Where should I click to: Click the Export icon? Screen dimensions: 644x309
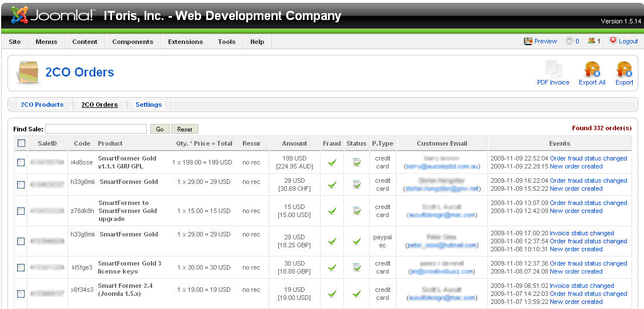click(x=624, y=69)
